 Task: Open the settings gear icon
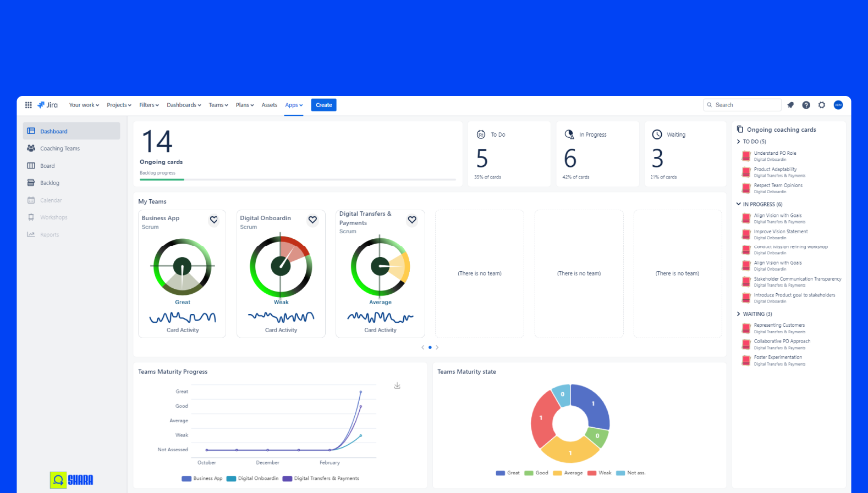[x=821, y=105]
